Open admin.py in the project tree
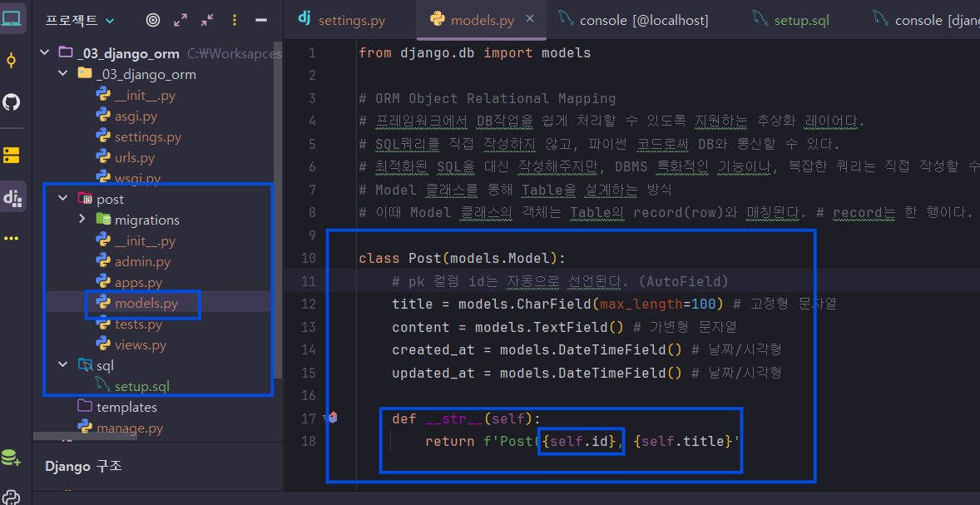The height and width of the screenshot is (505, 980). tap(132, 261)
